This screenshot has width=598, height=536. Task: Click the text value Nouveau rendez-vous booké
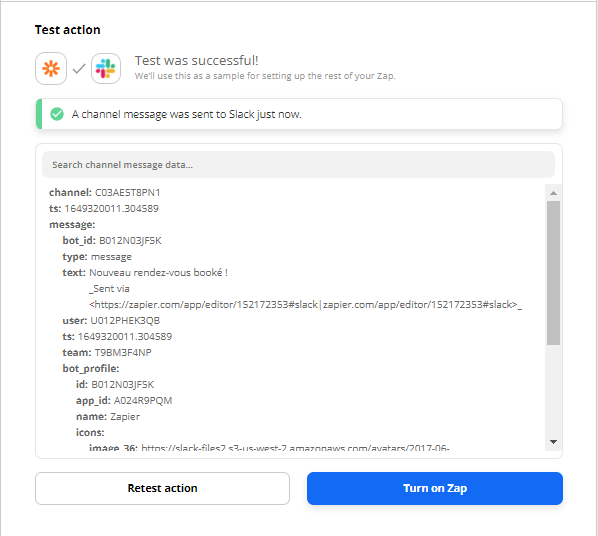tap(158, 272)
